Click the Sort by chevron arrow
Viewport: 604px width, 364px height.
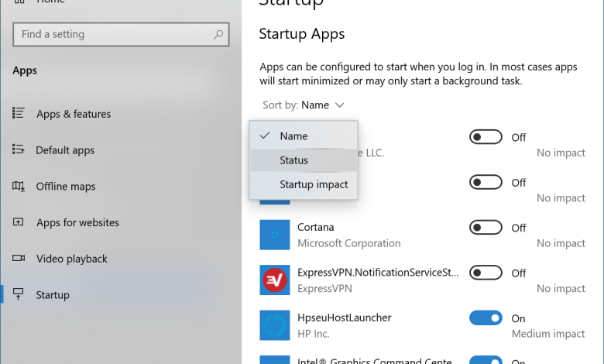[339, 105]
